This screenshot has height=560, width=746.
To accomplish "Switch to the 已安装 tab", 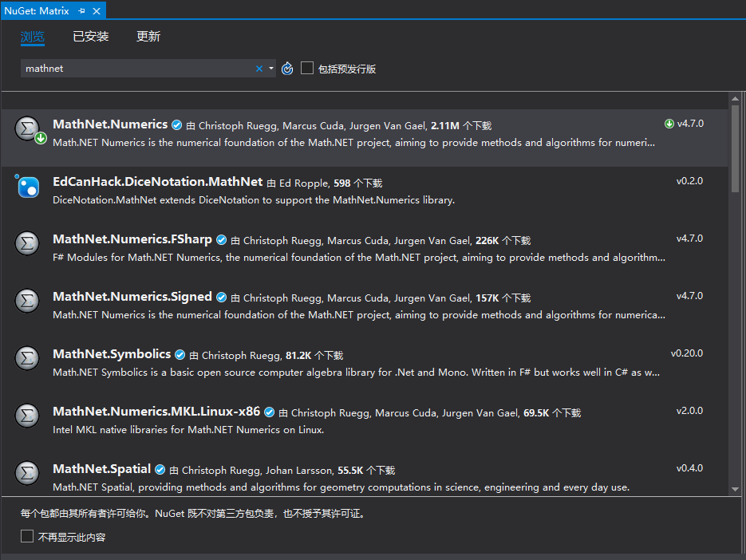I will (x=90, y=36).
